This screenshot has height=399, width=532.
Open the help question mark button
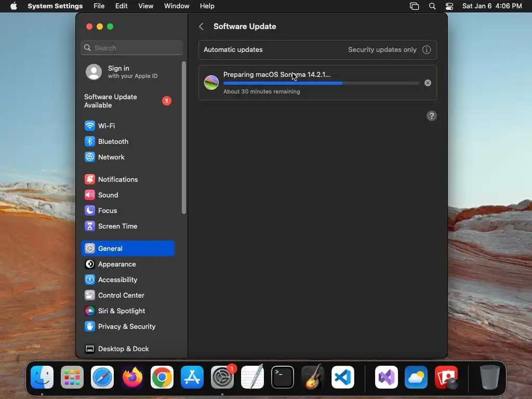(x=431, y=116)
